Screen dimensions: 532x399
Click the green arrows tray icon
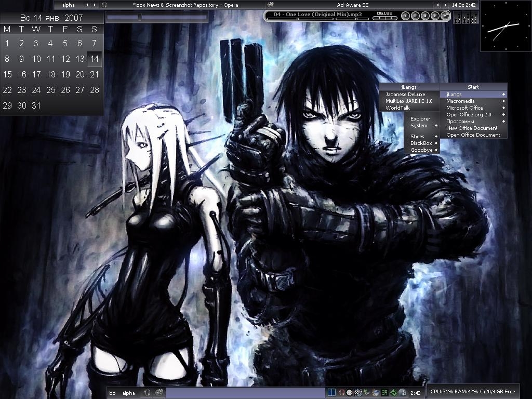click(x=367, y=393)
